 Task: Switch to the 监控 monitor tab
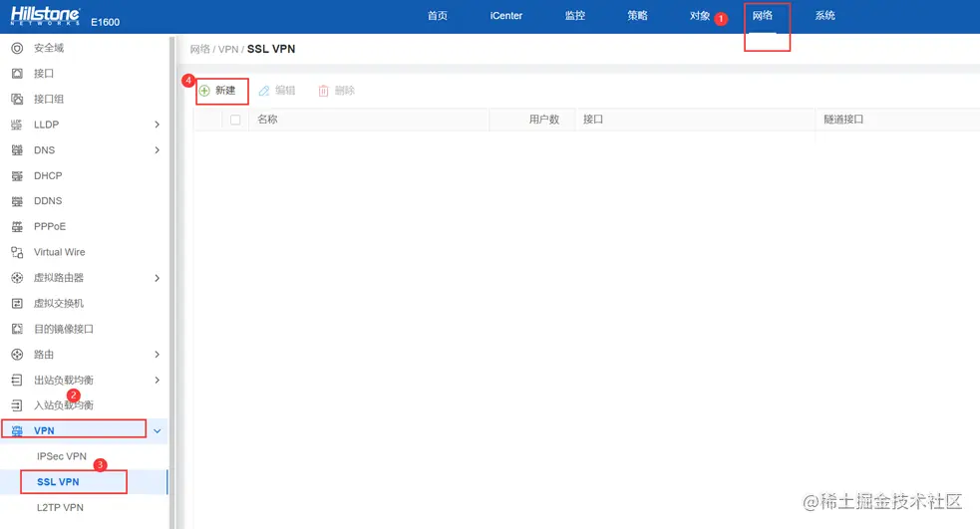tap(575, 16)
